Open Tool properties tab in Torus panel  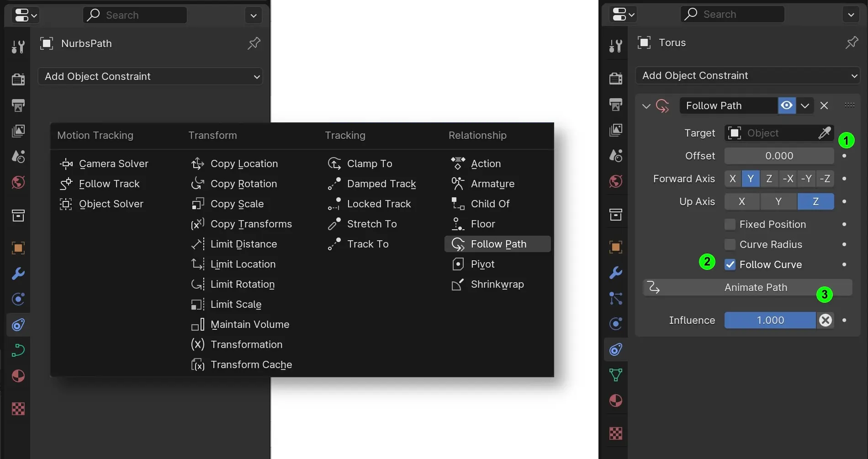tap(615, 46)
